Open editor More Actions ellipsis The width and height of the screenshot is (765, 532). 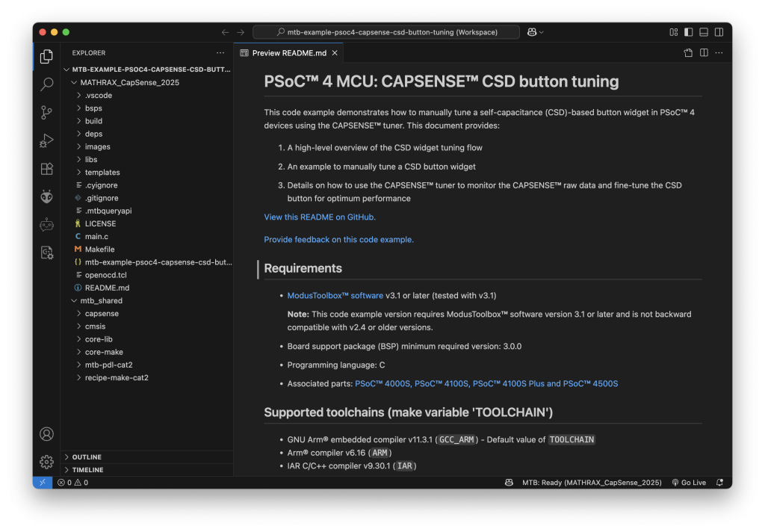(x=719, y=53)
